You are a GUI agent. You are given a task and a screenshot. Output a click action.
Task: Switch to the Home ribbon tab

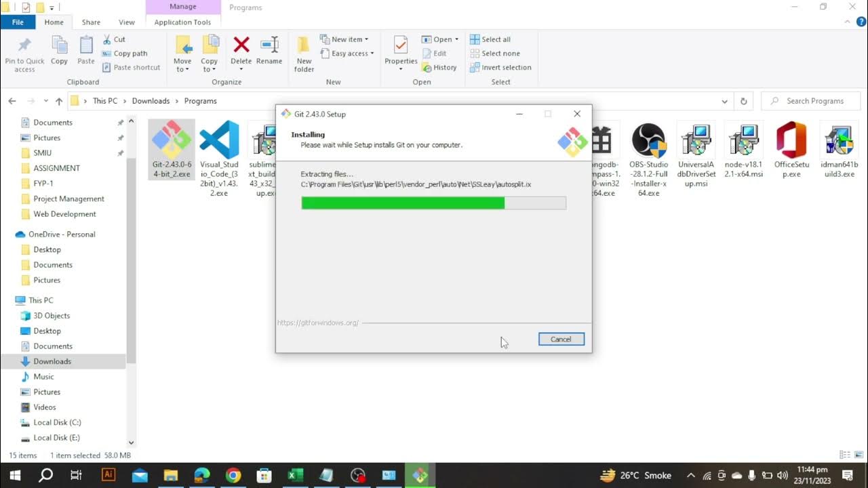[54, 22]
